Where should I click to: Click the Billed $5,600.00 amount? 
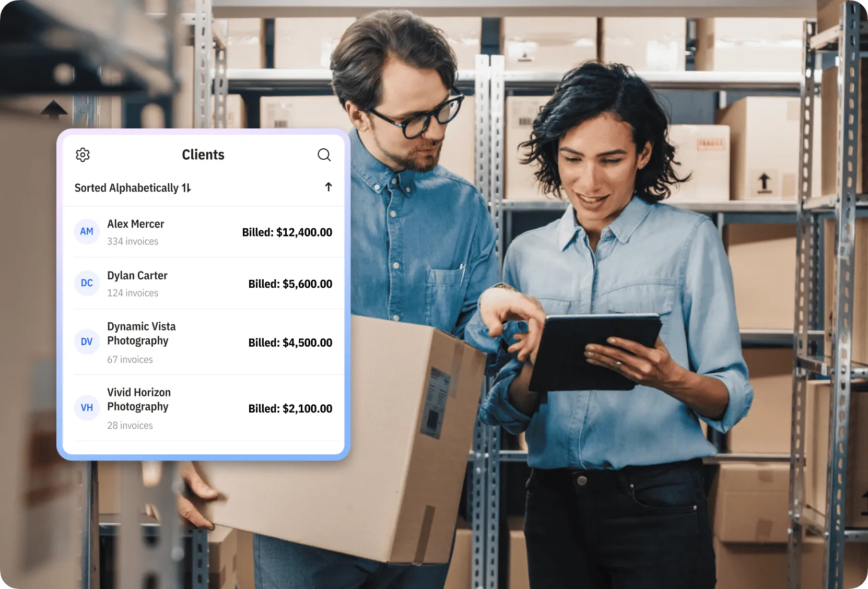290,284
